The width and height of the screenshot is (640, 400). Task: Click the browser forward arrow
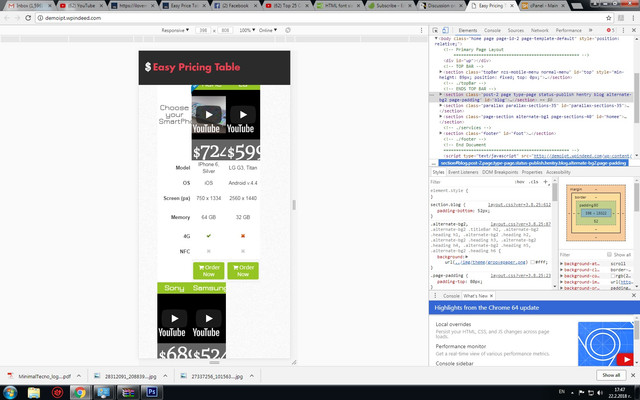[x=17, y=18]
